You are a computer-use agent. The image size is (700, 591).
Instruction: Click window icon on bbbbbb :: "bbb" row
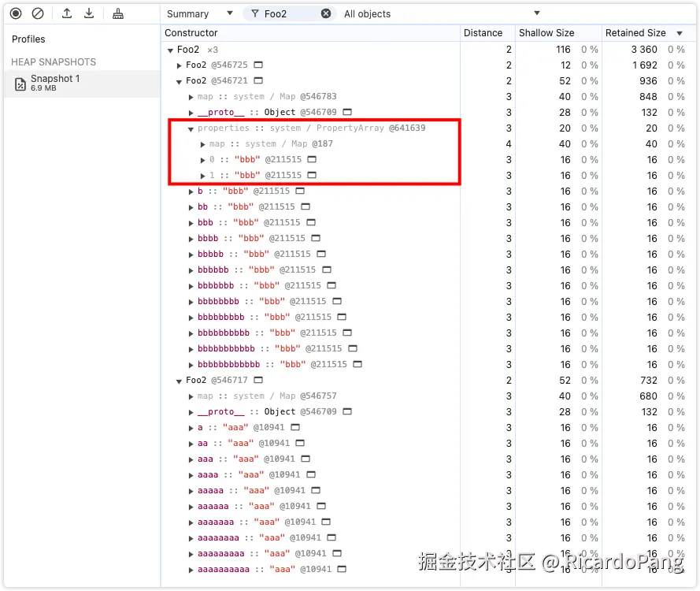click(327, 269)
